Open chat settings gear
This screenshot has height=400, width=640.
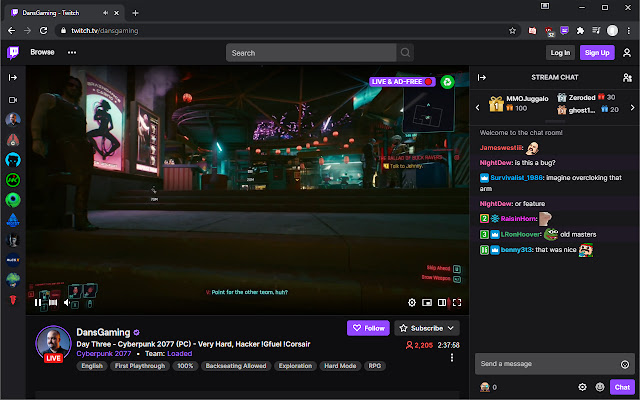(582, 387)
